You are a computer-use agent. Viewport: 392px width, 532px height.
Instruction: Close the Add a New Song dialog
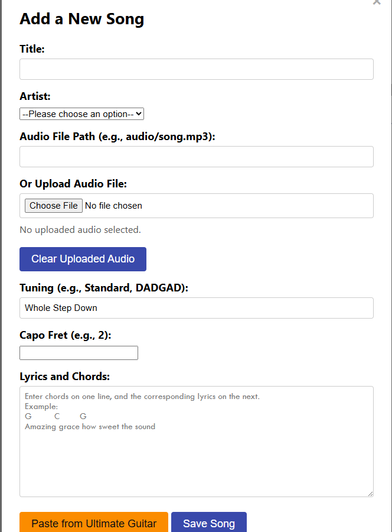tap(377, 3)
